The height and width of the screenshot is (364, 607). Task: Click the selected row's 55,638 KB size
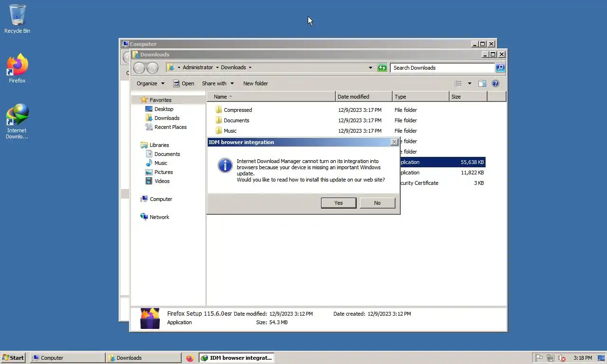pos(472,162)
